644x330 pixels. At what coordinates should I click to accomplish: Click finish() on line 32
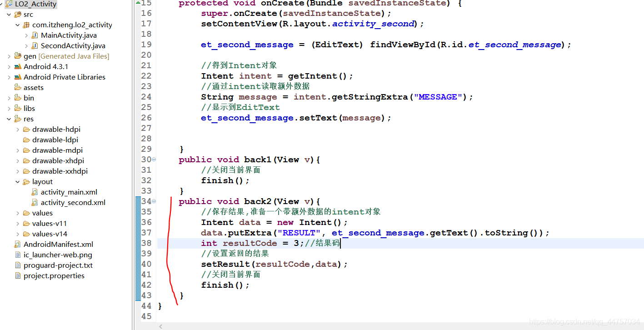223,180
